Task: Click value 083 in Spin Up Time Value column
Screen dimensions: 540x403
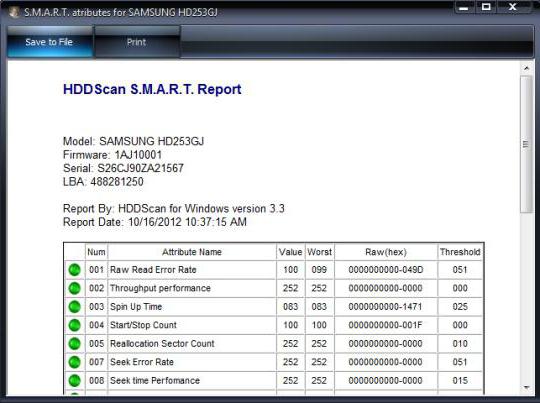Action: click(291, 307)
